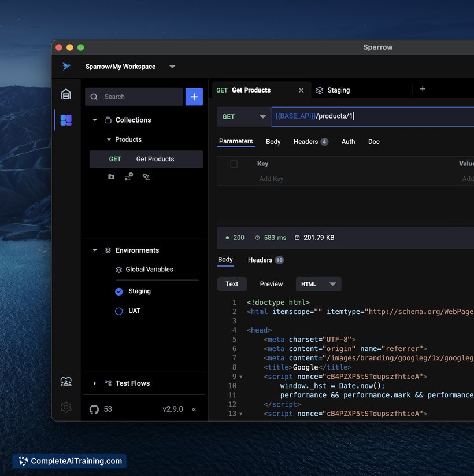Screen dimensions: 474x476
Task: Toggle the parameters header checkbox
Action: [234, 164]
